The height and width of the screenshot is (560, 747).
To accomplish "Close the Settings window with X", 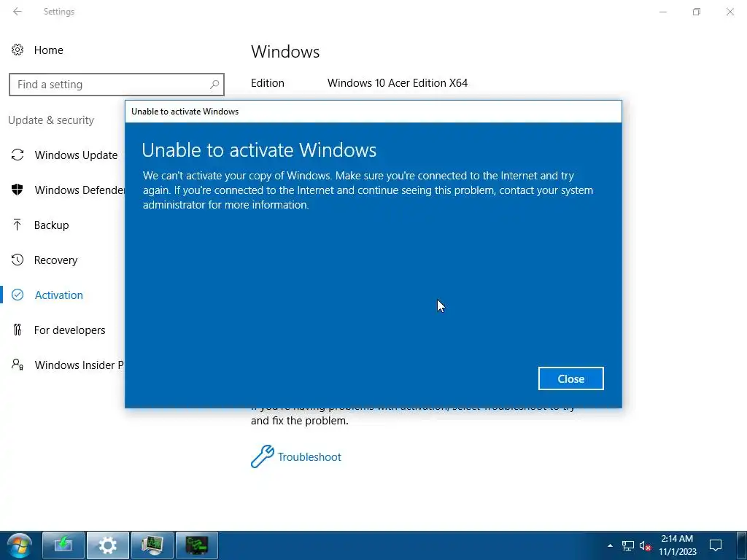I will point(729,12).
